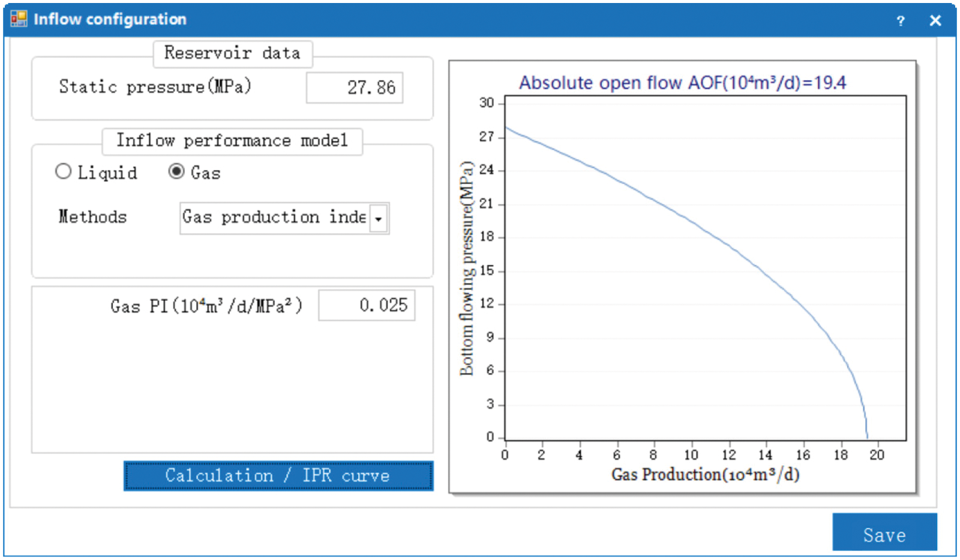Click the Gas PI value field
This screenshot has width=960, height=560.
[367, 305]
